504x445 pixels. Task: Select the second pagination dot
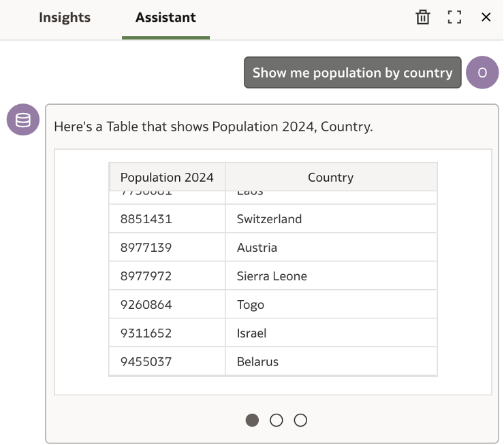[276, 420]
